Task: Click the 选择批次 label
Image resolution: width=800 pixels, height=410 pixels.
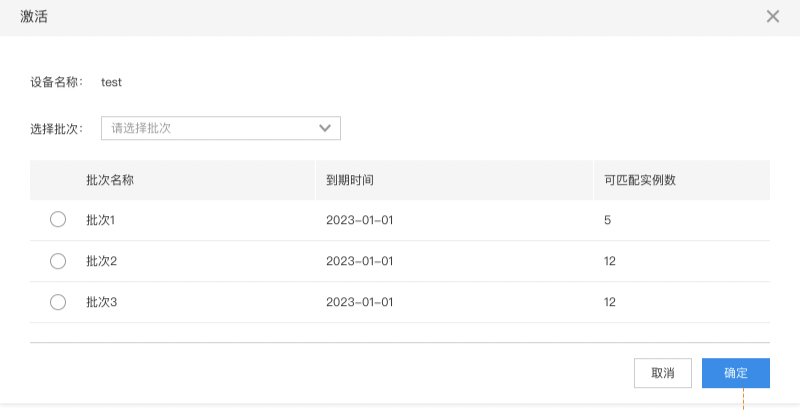Action: [x=56, y=129]
